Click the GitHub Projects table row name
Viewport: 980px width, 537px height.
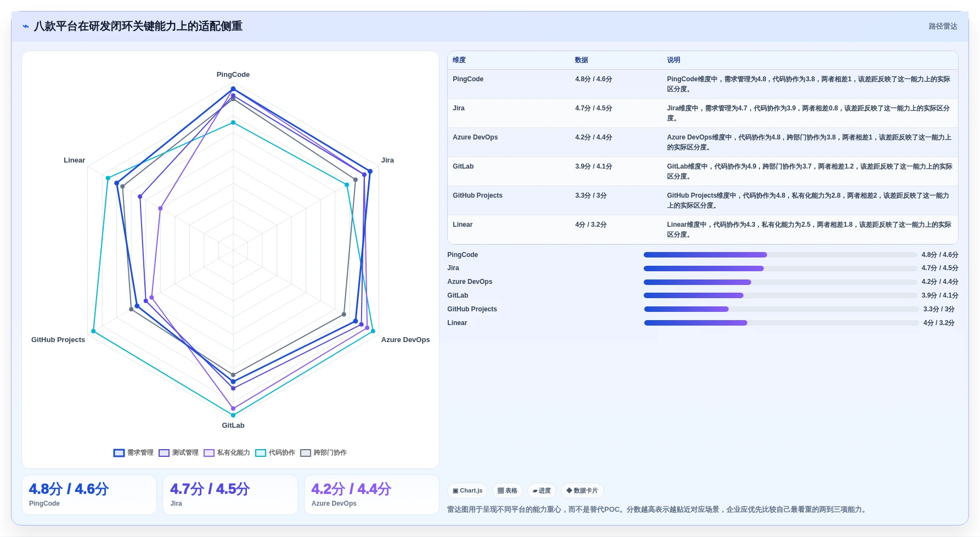tap(477, 195)
